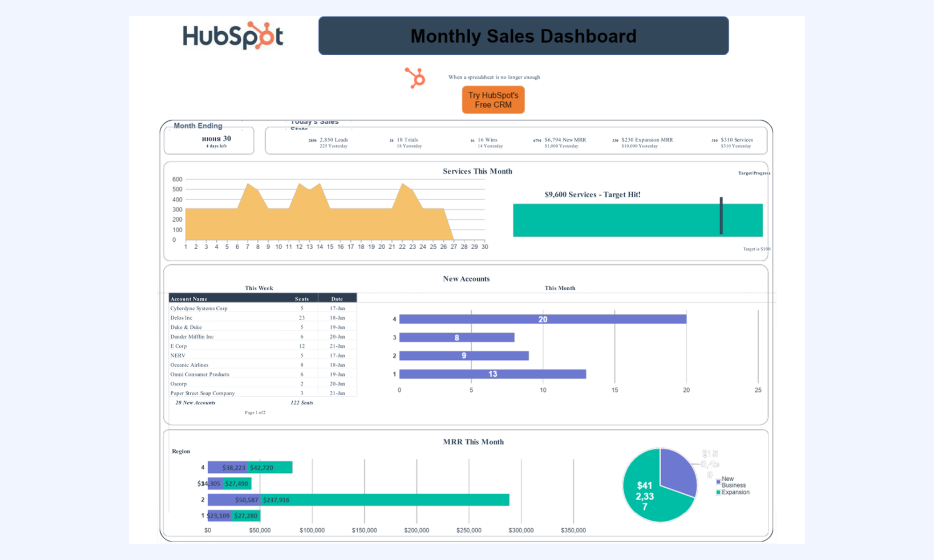Select the Omni Consumer Products row
This screenshot has width=934, height=560.
click(x=263, y=374)
